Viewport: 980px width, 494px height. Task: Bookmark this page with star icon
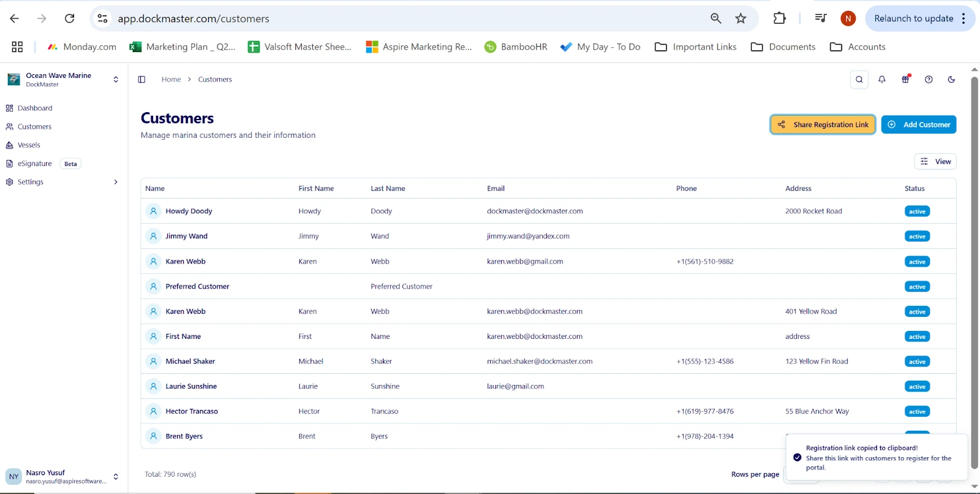coord(741,18)
